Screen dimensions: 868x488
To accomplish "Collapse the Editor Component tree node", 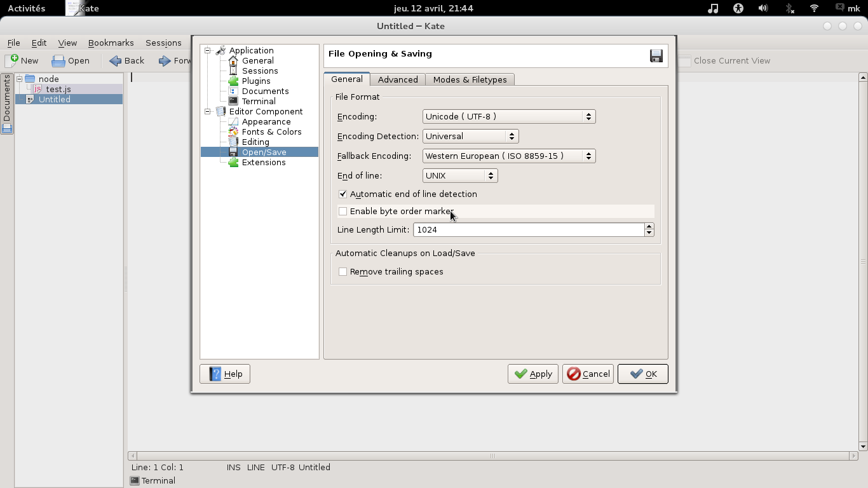I will click(207, 112).
